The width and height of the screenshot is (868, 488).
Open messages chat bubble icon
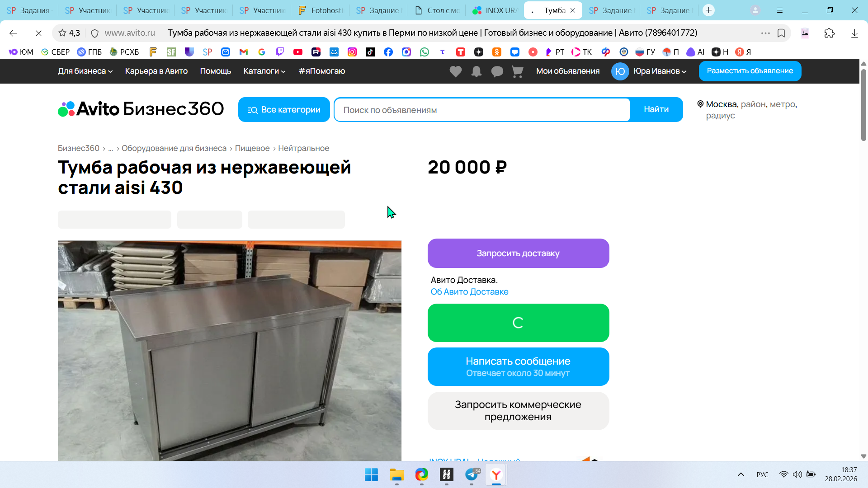(x=497, y=71)
